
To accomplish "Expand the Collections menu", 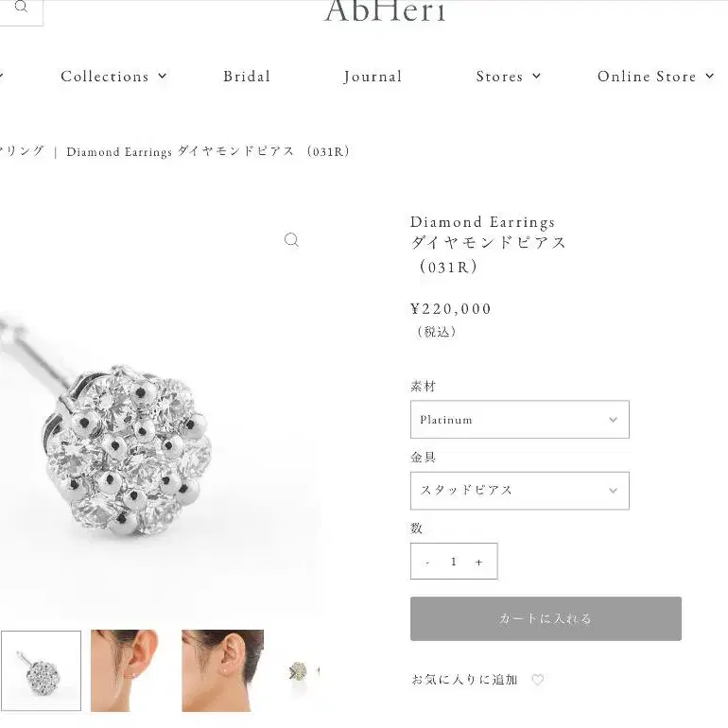I will (x=113, y=77).
